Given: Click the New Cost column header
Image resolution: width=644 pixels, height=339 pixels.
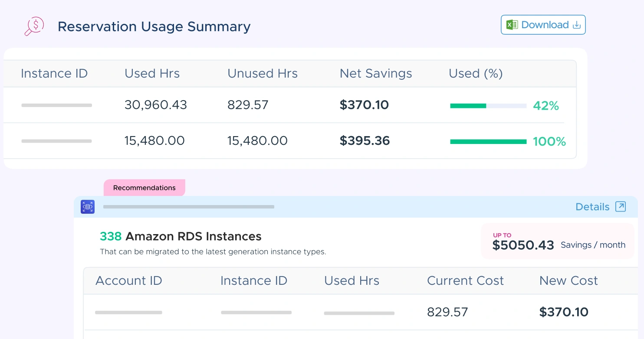Looking at the screenshot, I should point(568,281).
